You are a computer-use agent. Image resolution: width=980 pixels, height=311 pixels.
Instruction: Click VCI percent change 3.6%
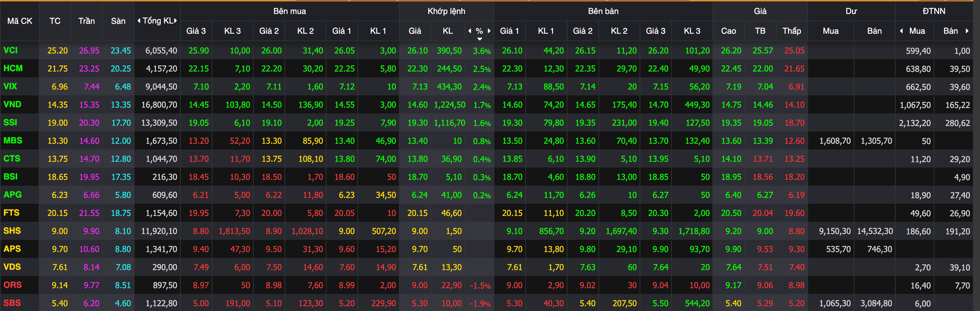click(x=482, y=51)
